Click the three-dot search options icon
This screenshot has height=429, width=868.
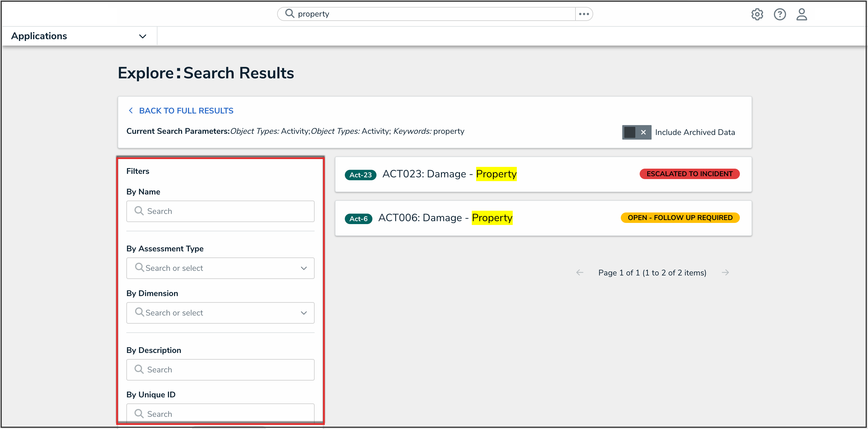pyautogui.click(x=584, y=14)
